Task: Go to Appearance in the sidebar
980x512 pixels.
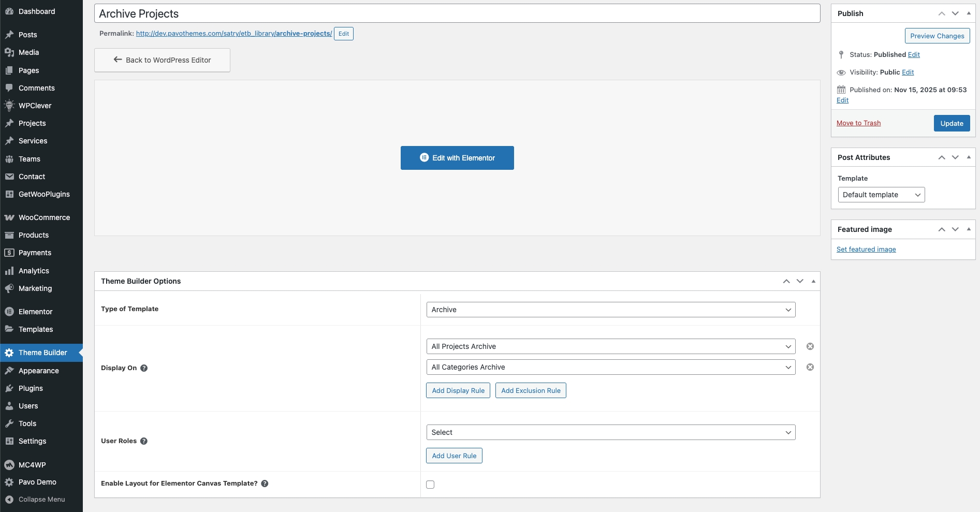Action: click(x=38, y=371)
